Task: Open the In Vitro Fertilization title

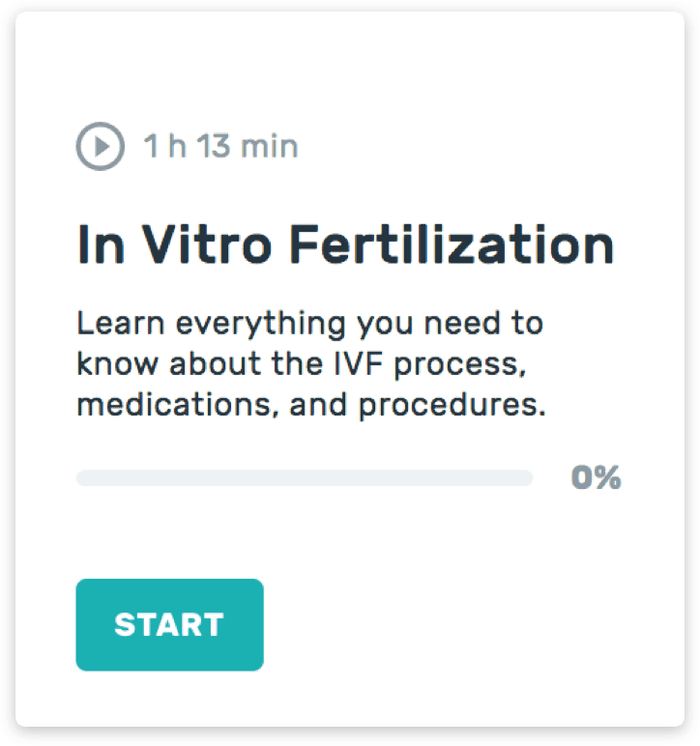Action: coord(345,244)
